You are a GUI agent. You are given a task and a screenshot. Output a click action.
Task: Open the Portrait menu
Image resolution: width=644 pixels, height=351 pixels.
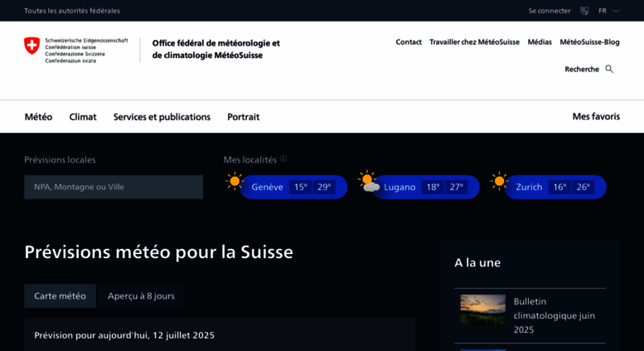243,117
